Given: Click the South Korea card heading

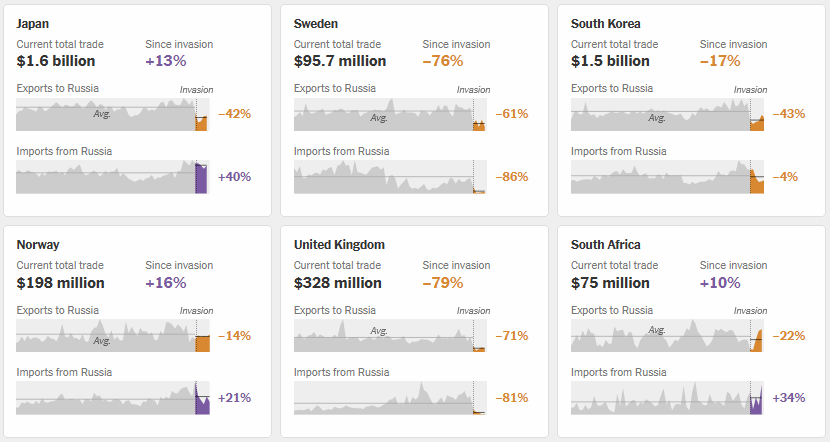Looking at the screenshot, I should coord(606,23).
